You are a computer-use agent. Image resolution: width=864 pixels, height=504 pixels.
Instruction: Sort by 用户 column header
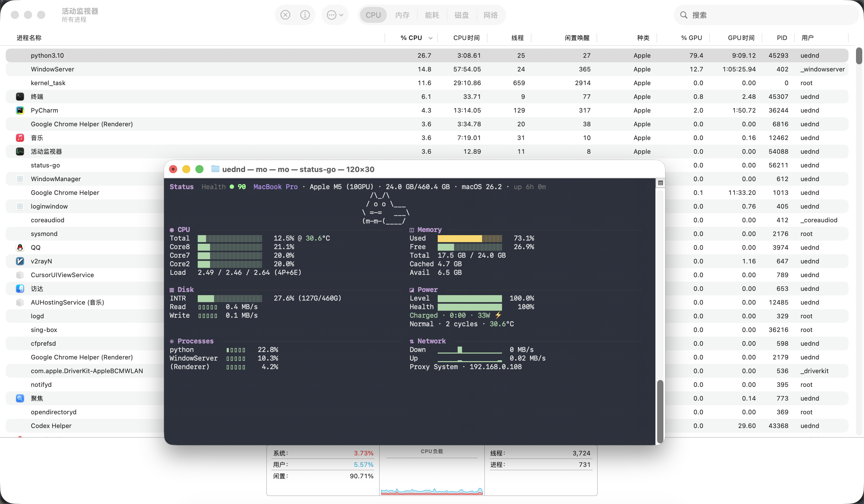[807, 38]
